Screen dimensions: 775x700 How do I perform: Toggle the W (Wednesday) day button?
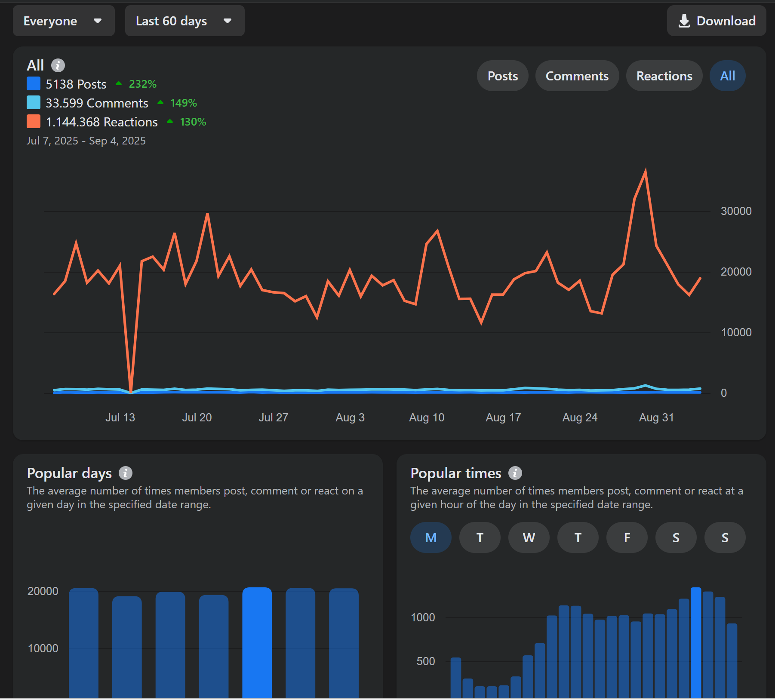529,537
